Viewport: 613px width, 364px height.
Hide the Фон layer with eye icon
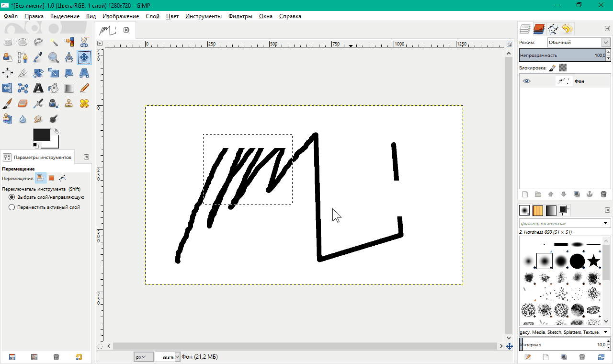(x=527, y=81)
